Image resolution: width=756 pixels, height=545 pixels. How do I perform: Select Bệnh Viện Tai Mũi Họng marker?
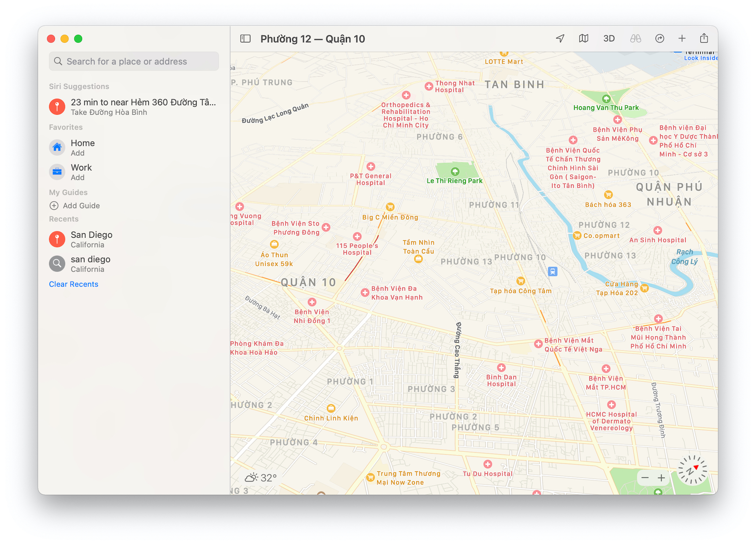coord(658,318)
